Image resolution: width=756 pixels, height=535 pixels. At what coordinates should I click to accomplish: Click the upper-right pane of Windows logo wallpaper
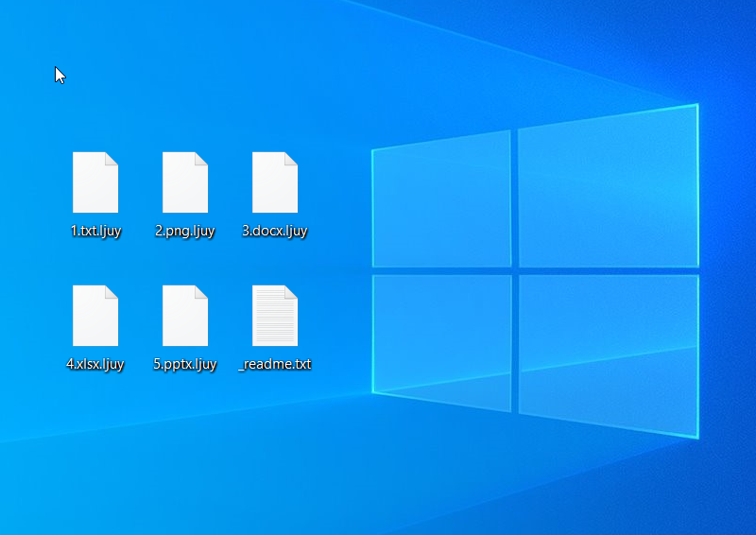click(608, 189)
